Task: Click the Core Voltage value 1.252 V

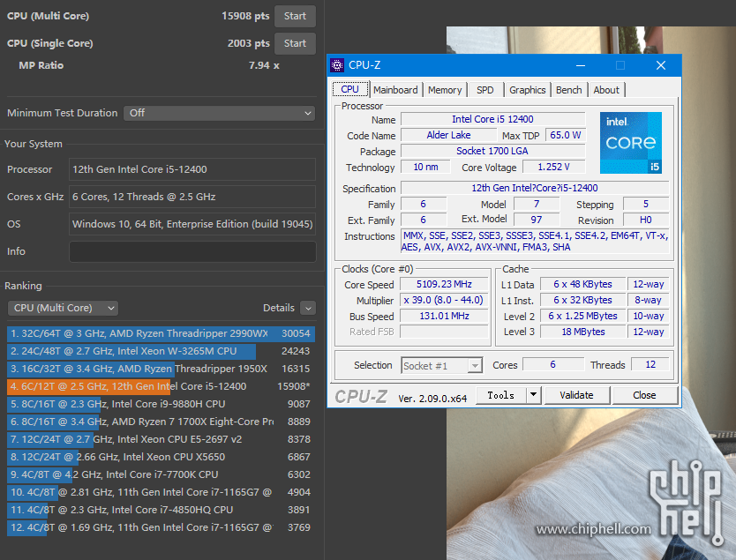Action: (x=554, y=167)
